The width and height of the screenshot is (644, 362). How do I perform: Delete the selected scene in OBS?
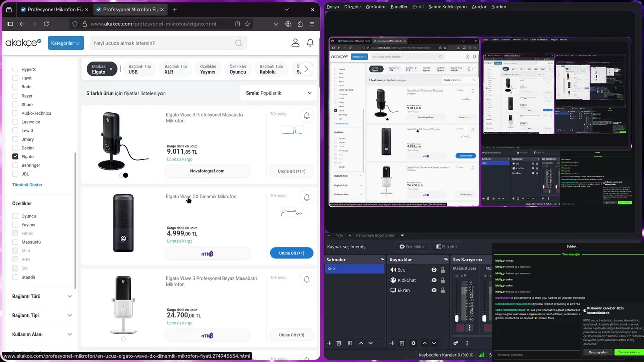[x=339, y=343]
